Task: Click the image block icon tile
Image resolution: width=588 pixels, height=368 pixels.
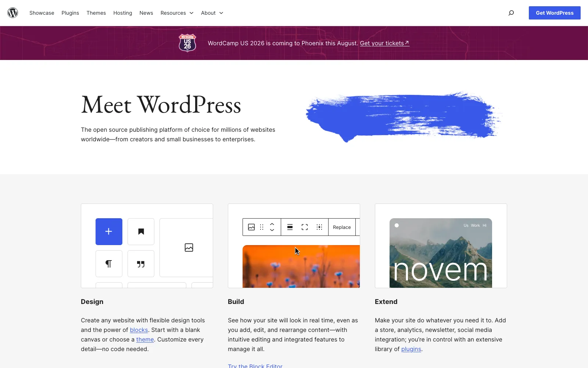Action: click(186, 247)
